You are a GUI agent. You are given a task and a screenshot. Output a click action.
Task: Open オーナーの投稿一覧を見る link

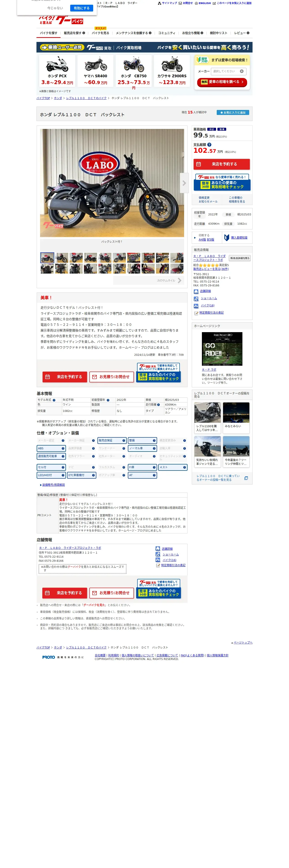218,478
